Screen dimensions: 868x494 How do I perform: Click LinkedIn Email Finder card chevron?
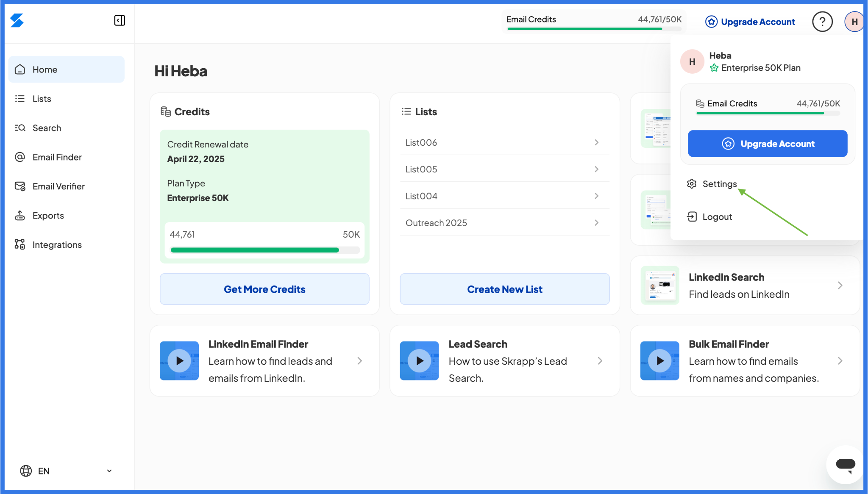click(359, 361)
